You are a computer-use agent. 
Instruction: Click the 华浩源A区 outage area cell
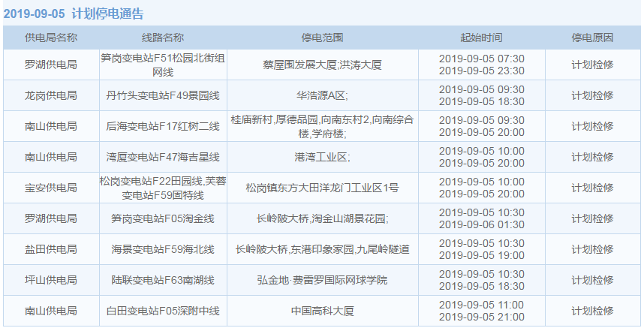click(322, 95)
